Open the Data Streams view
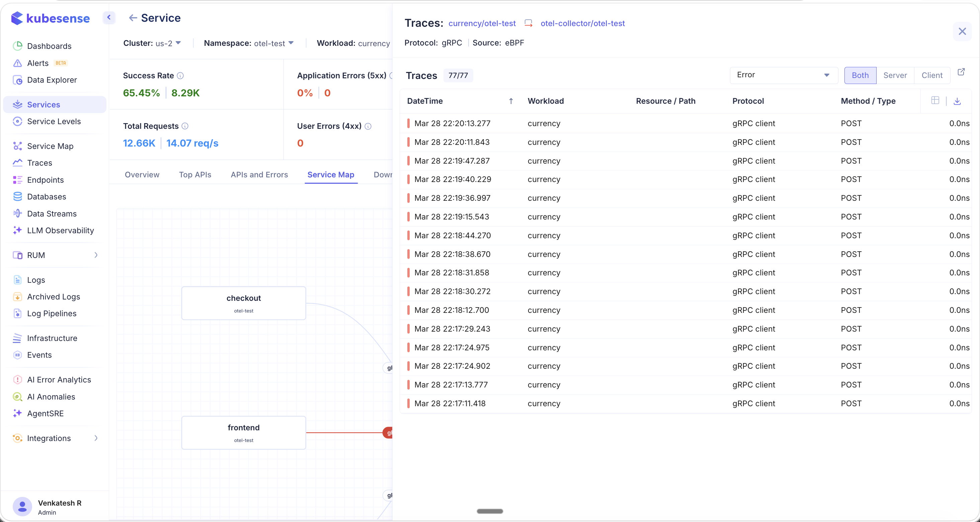This screenshot has width=980, height=522. pos(52,213)
